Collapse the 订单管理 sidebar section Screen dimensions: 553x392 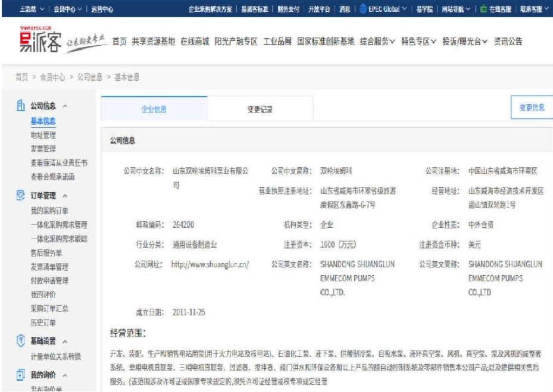65,196
